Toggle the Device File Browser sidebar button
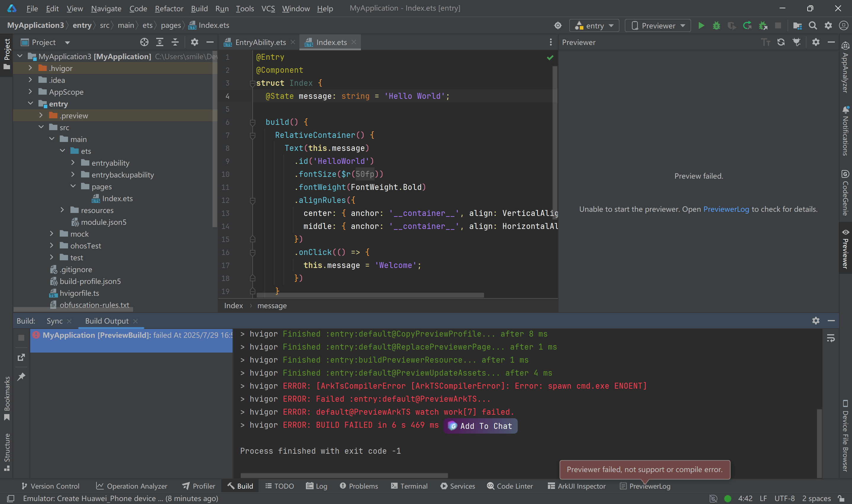Screen dimensions: 852x504 click(x=845, y=436)
